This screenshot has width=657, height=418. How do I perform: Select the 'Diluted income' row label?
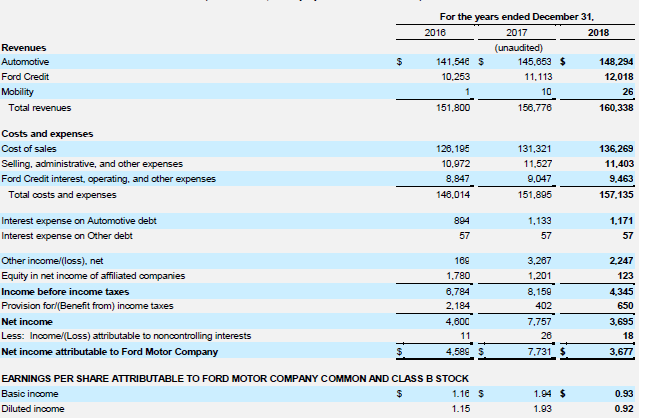tap(33, 409)
